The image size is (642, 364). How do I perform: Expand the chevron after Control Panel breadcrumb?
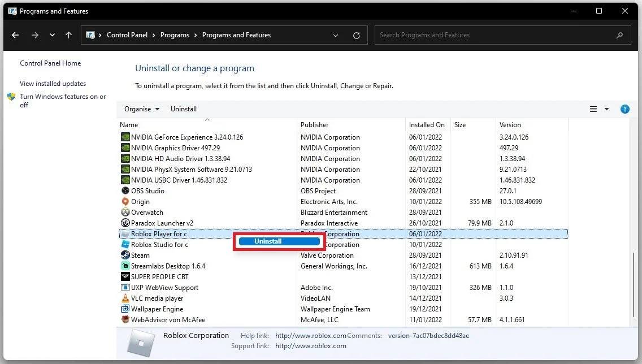click(x=154, y=35)
